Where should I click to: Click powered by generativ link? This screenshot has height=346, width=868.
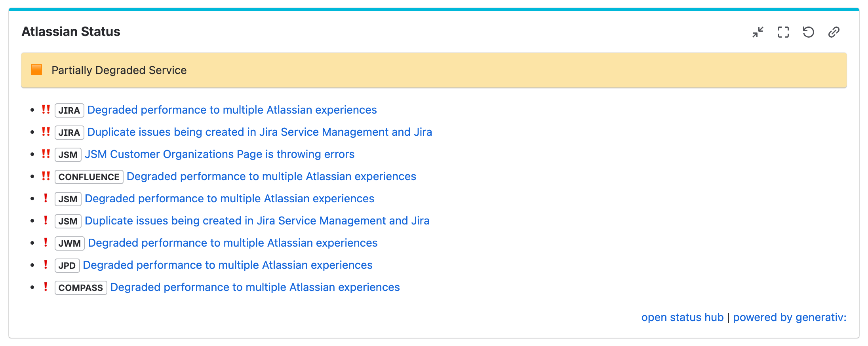(x=790, y=317)
